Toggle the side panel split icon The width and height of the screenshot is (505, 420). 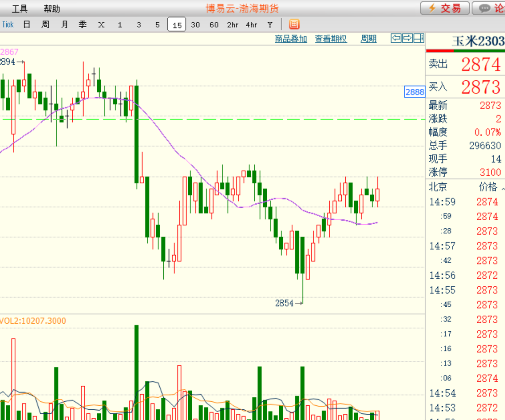coord(419,38)
